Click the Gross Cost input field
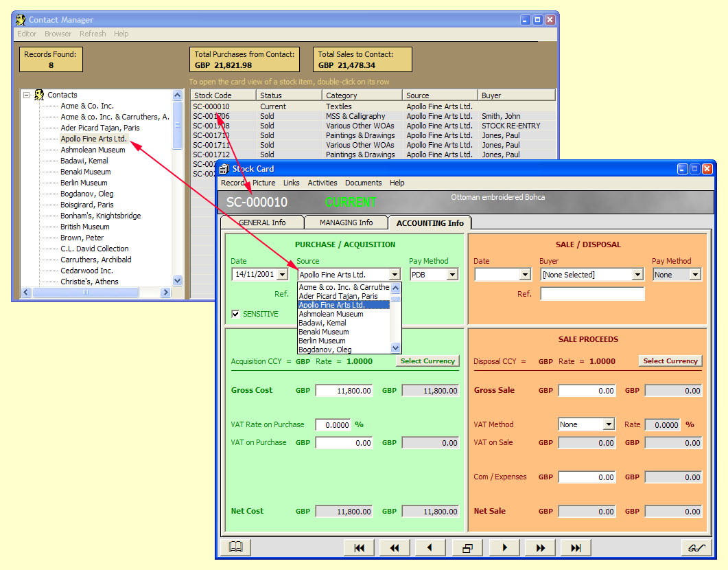Viewport: 728px width, 570px height. coord(344,391)
